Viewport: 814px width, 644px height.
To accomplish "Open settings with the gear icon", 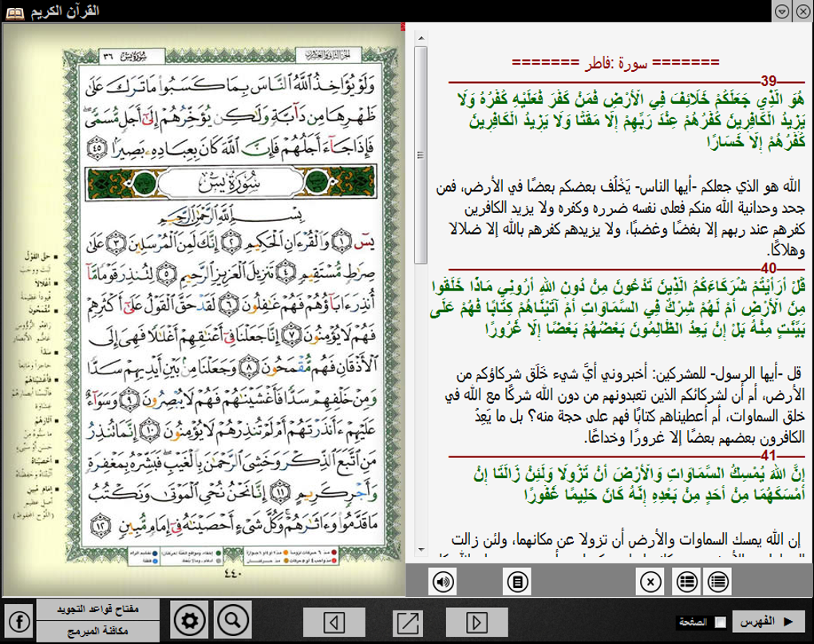I will click(x=189, y=621).
